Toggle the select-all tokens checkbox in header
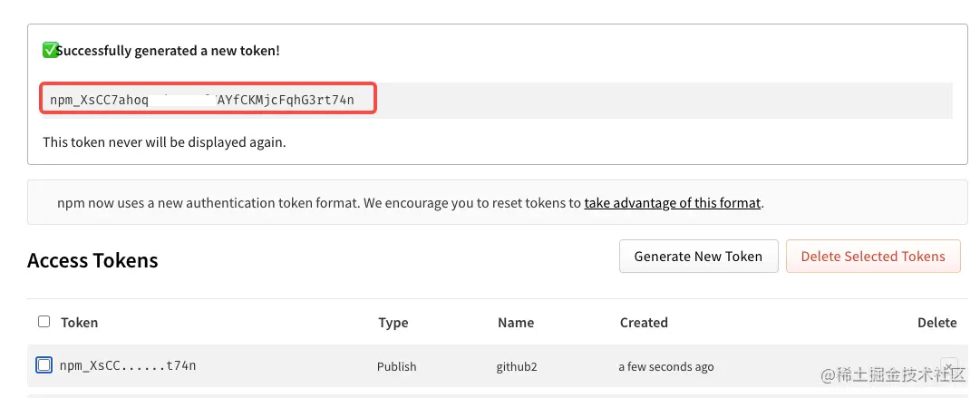This screenshot has width=980, height=398. pos(44,322)
